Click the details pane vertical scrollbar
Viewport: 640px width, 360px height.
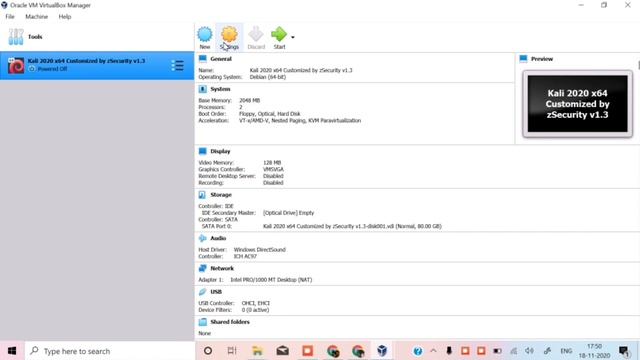[x=638, y=65]
